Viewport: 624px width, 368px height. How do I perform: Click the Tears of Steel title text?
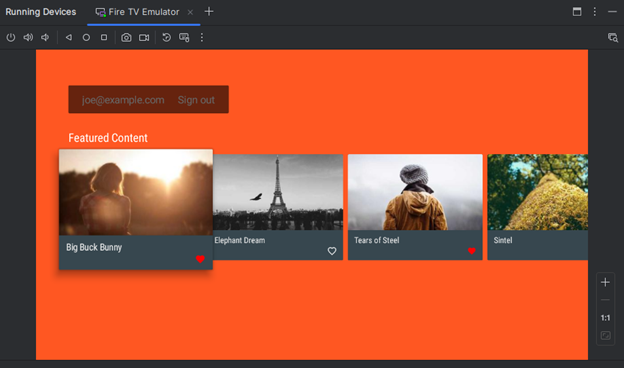(x=376, y=240)
